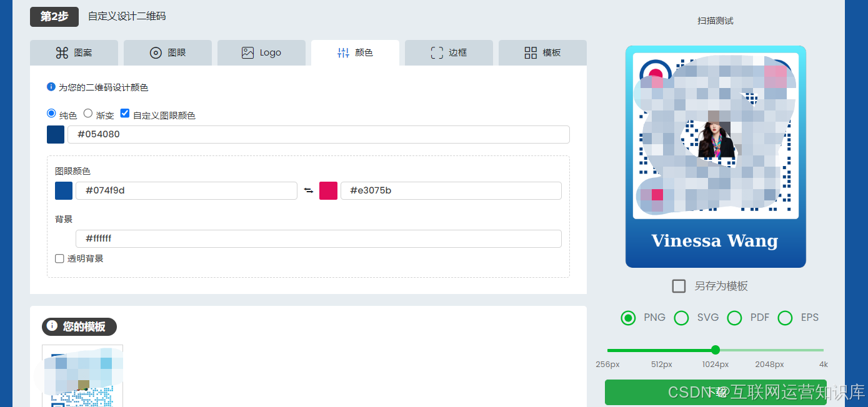Image resolution: width=868 pixels, height=407 pixels.
Task: Click the swap colors arrows icon
Action: 309,190
